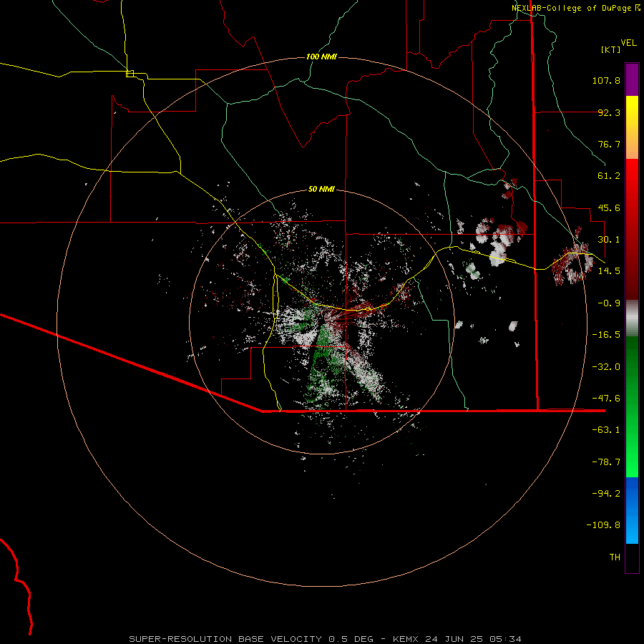Click the -63.1 velocity scale value
The image size is (644, 644).
[606, 430]
